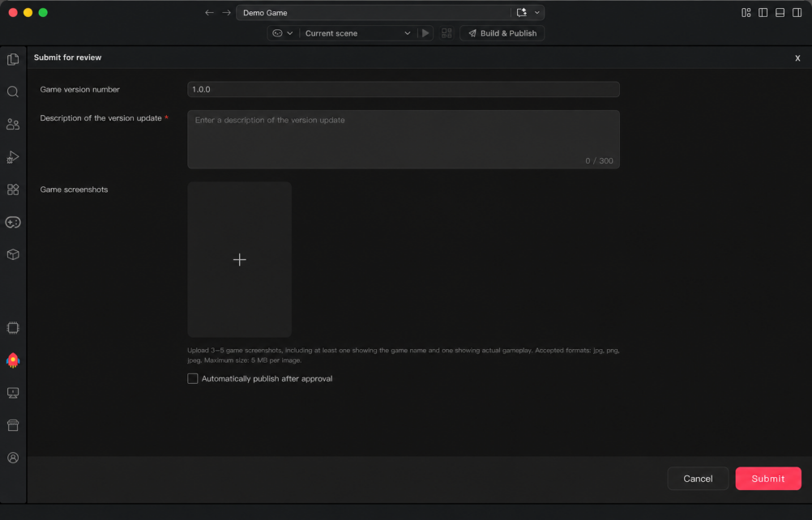Open the account profile icon in sidebar

[13, 458]
